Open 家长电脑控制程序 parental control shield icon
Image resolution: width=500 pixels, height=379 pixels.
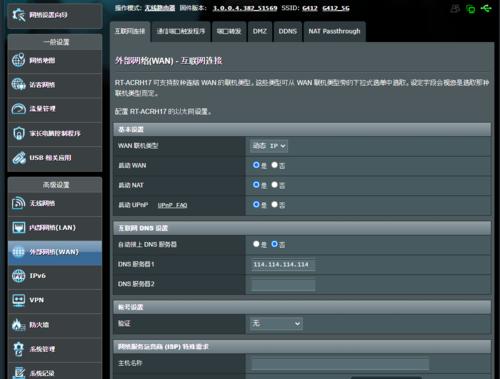18,133
